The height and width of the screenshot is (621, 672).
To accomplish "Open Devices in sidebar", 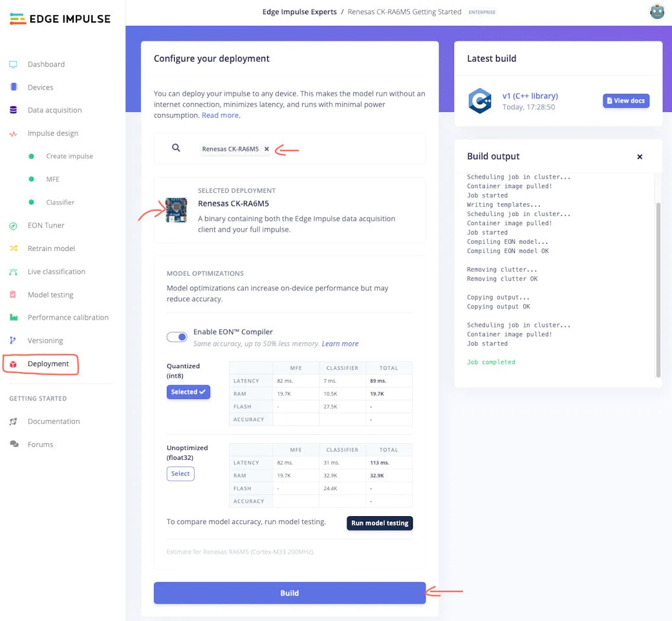I will [40, 87].
